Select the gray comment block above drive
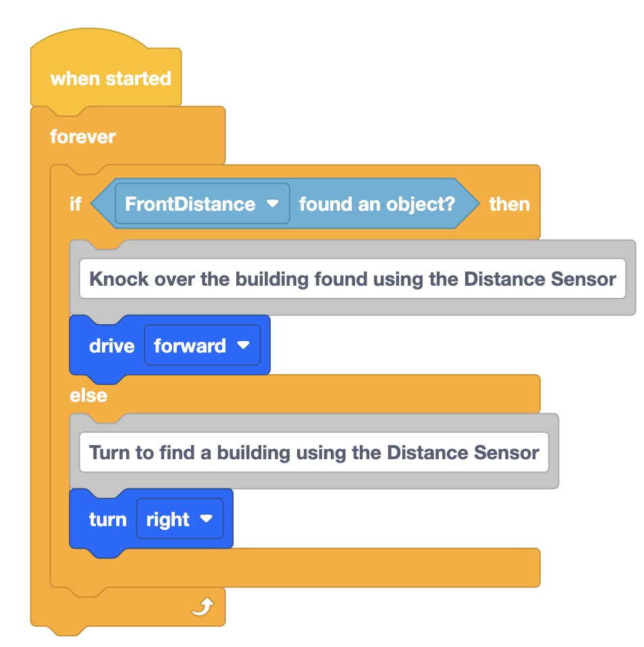This screenshot has height=647, width=644. tap(353, 278)
